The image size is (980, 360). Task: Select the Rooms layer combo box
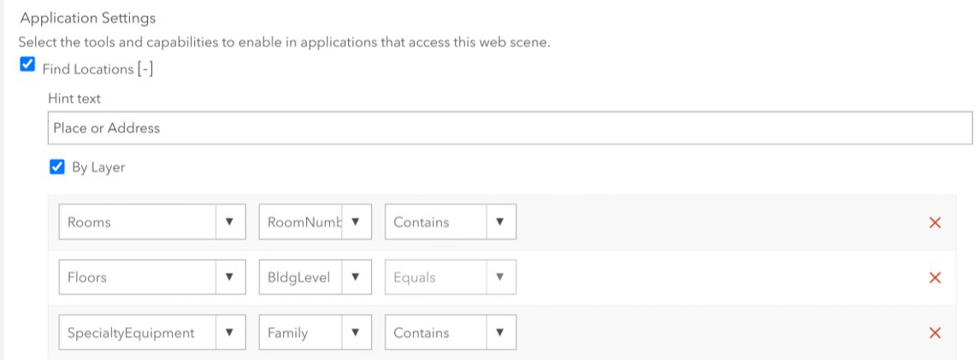(152, 221)
